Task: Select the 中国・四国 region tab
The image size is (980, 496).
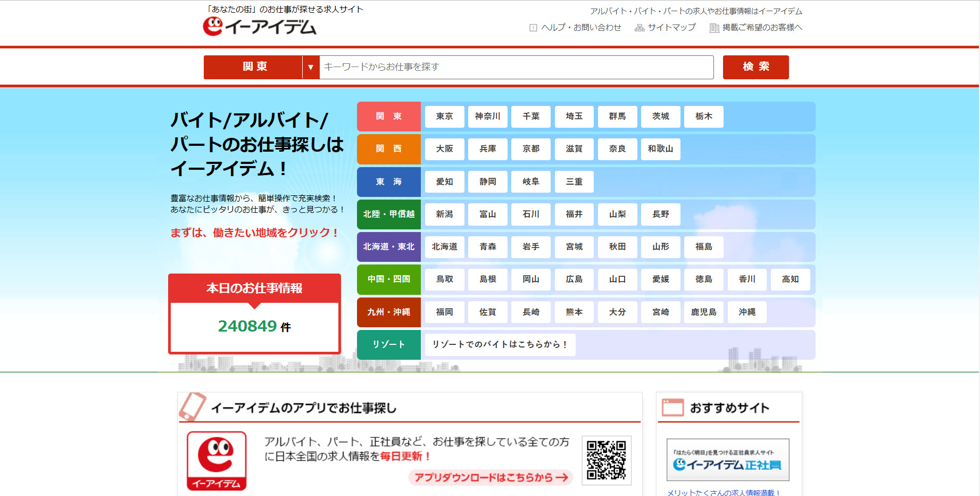Action: (x=389, y=279)
